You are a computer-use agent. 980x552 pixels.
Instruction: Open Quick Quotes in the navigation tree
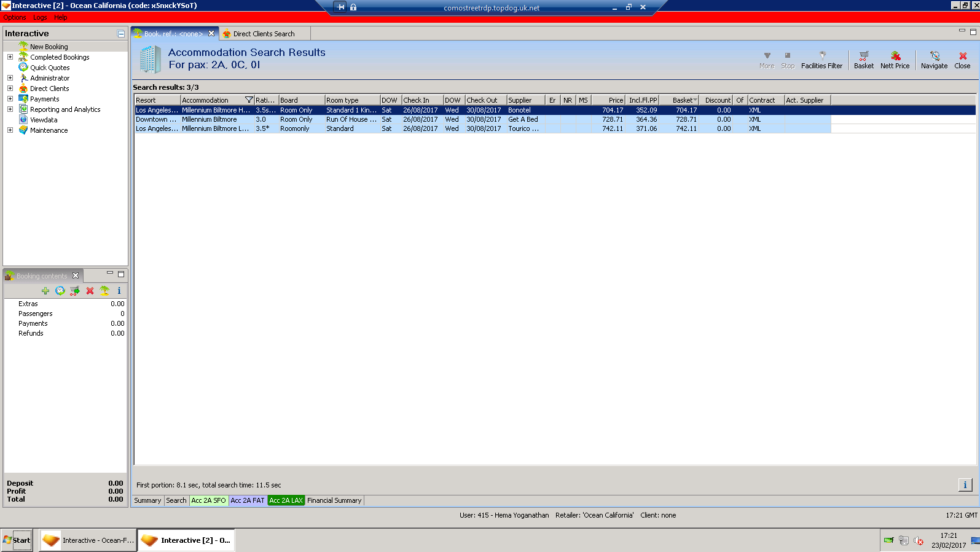click(x=50, y=68)
